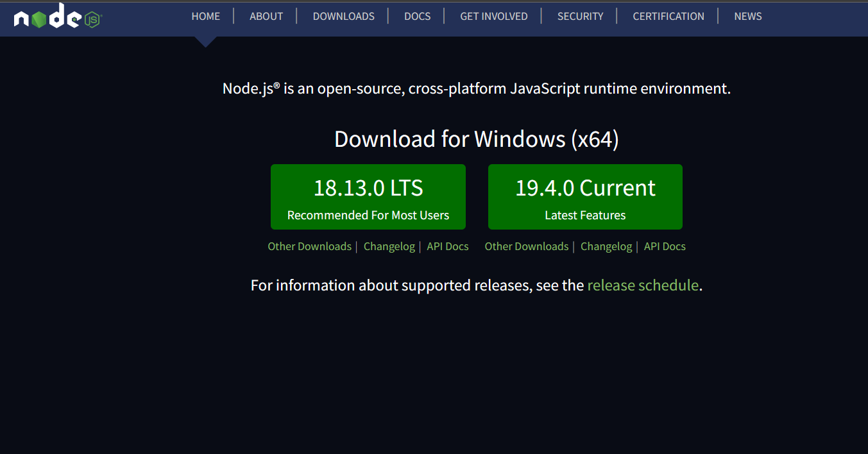Download the 19.4.0 Current version
868x454 pixels.
tap(584, 197)
